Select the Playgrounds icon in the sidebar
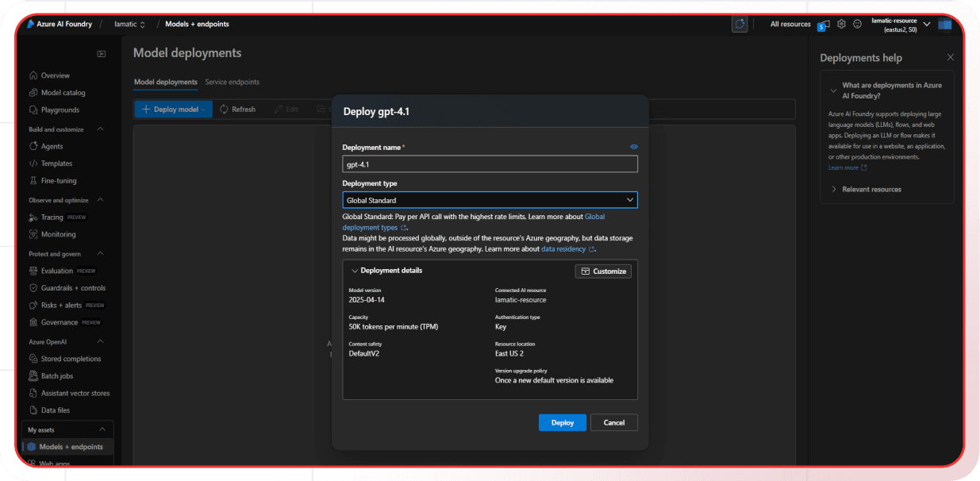The width and height of the screenshot is (980, 481). pos(32,110)
